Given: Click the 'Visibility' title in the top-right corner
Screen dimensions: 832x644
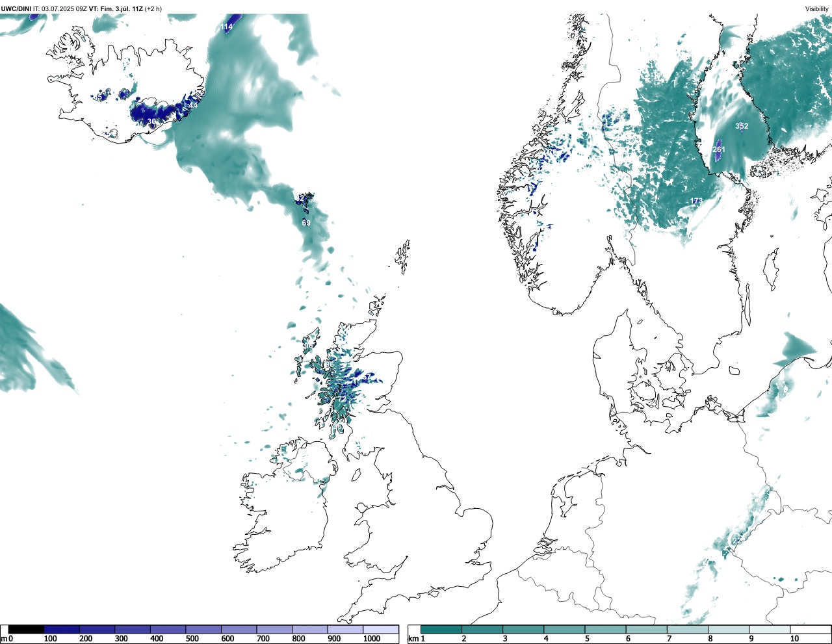Looking at the screenshot, I should [816, 8].
